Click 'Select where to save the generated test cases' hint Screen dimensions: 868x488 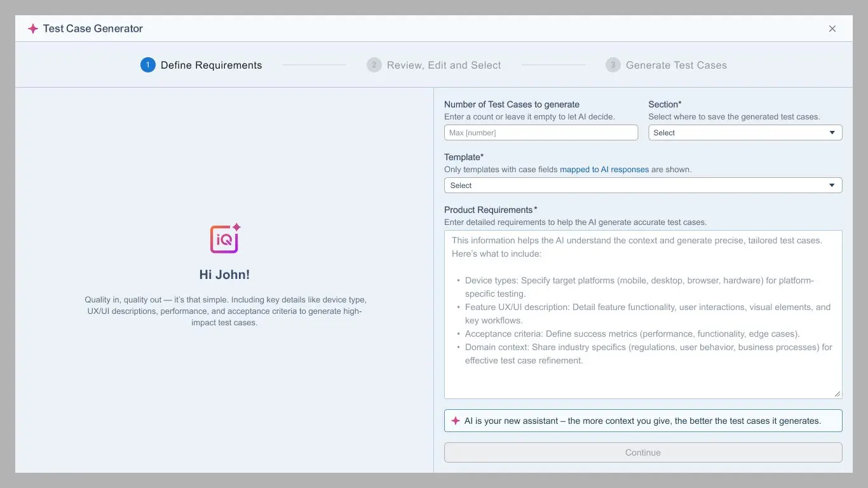[734, 117]
